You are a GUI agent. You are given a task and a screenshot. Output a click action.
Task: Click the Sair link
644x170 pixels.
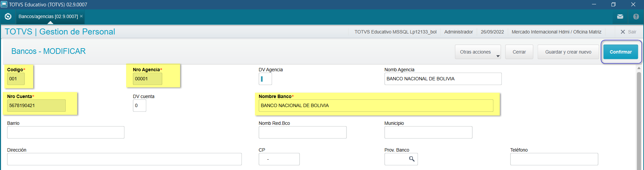[x=632, y=32]
